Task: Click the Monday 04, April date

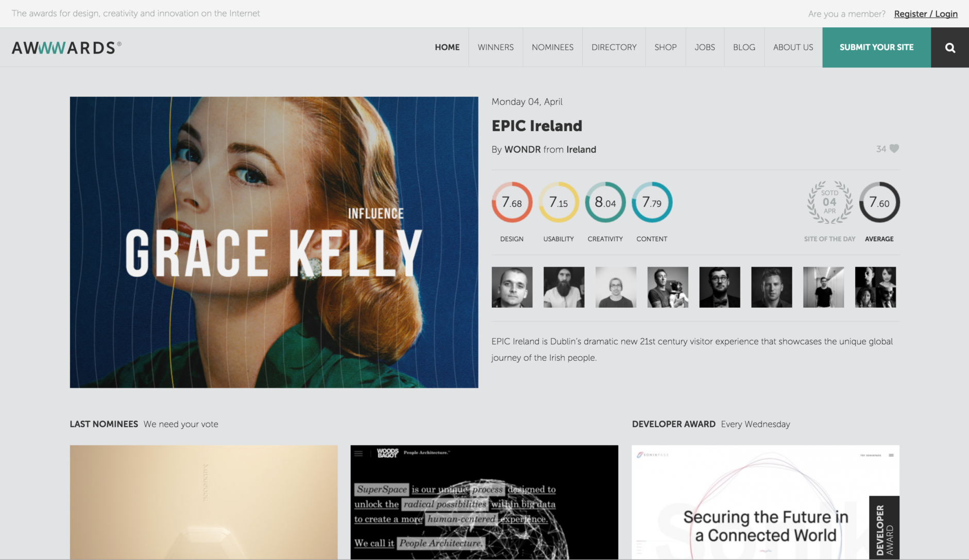Action: tap(527, 102)
